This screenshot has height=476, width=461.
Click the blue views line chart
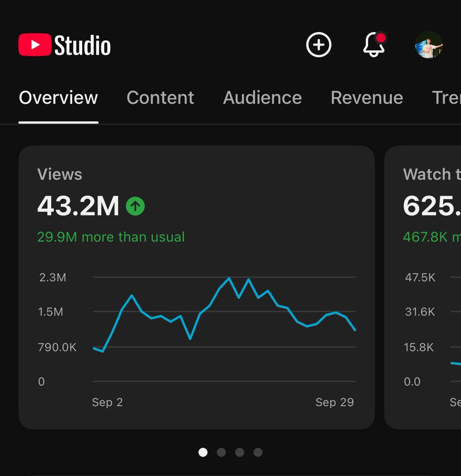tap(224, 315)
